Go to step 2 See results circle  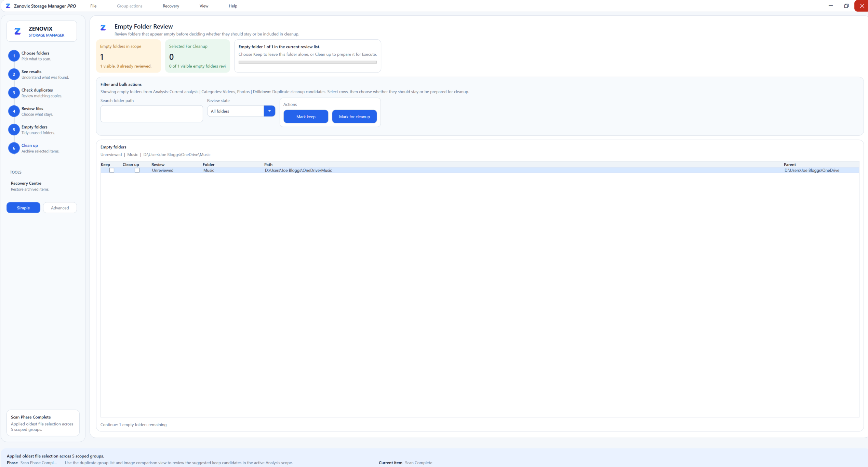click(x=14, y=74)
